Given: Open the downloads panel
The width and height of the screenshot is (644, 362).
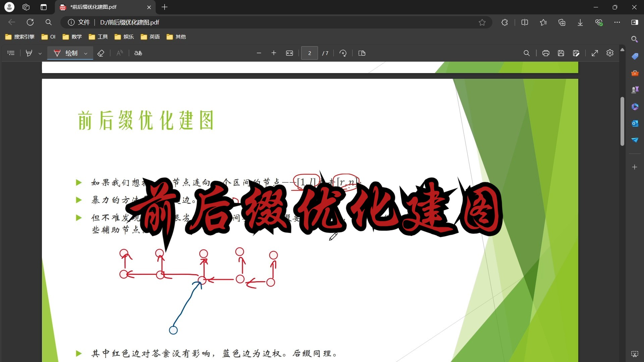Looking at the screenshot, I should click(x=580, y=22).
